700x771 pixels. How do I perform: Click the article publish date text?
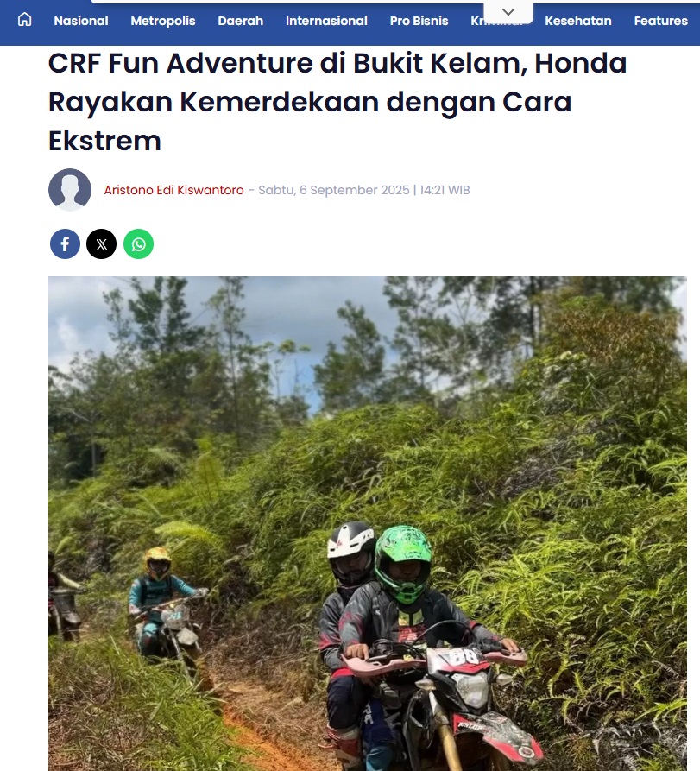click(x=364, y=190)
